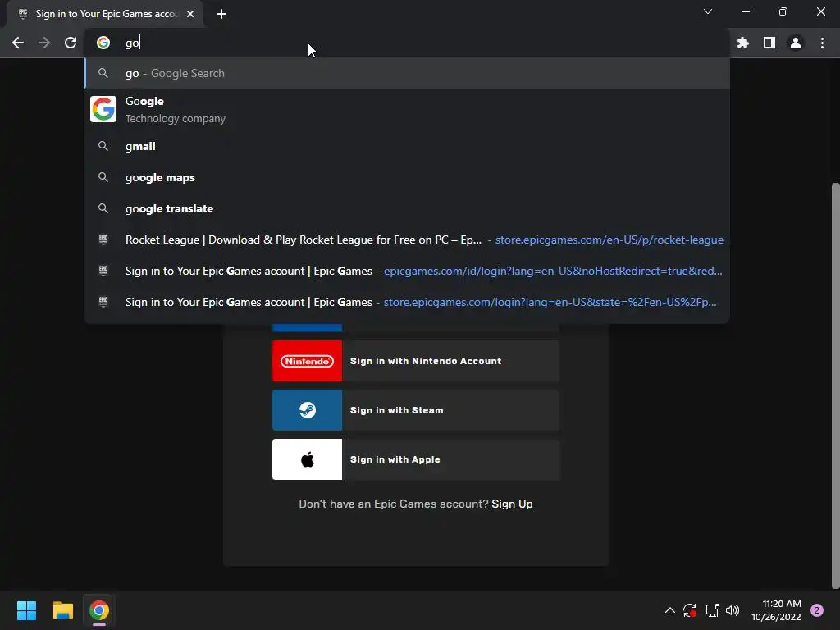Open the Chrome profile avatar
Screen dimensions: 840x630
tap(796, 43)
